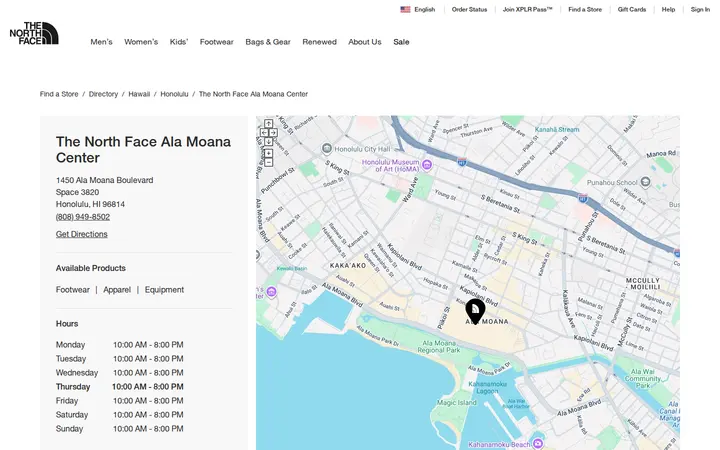The width and height of the screenshot is (720, 450).
Task: Click MCCULLY - MOILIILI neighborhood label
Action: pyautogui.click(x=643, y=283)
